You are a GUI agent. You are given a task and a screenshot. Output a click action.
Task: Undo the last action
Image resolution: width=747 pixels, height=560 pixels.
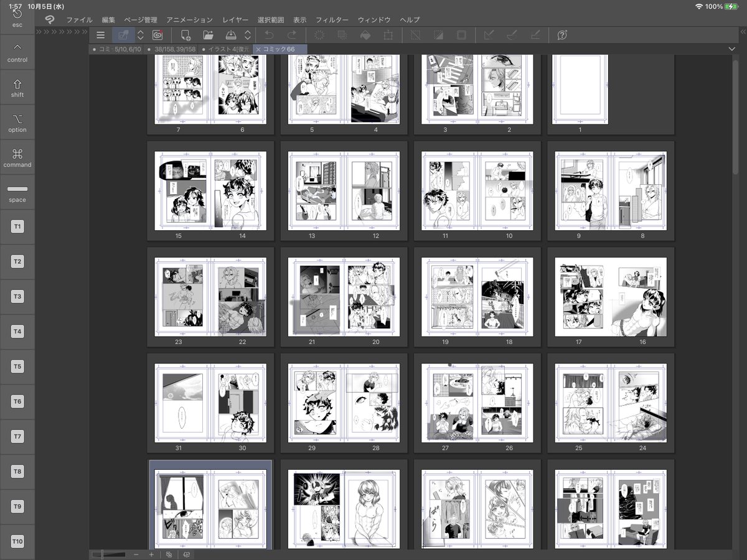click(x=269, y=35)
